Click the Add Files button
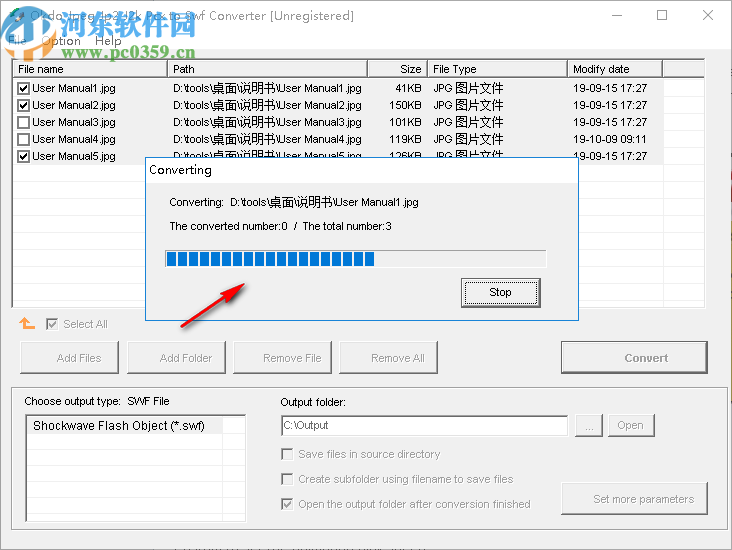 (70, 358)
